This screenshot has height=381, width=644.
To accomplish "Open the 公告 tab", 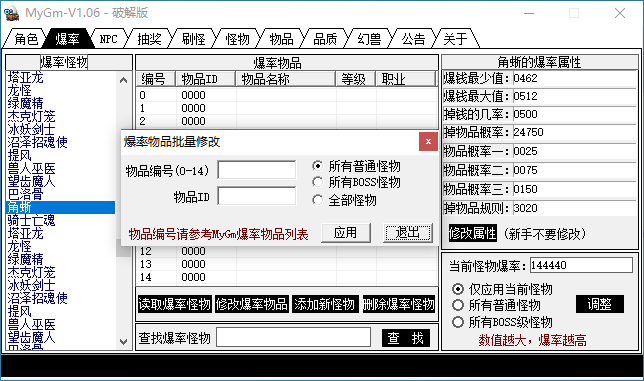I will tap(413, 39).
